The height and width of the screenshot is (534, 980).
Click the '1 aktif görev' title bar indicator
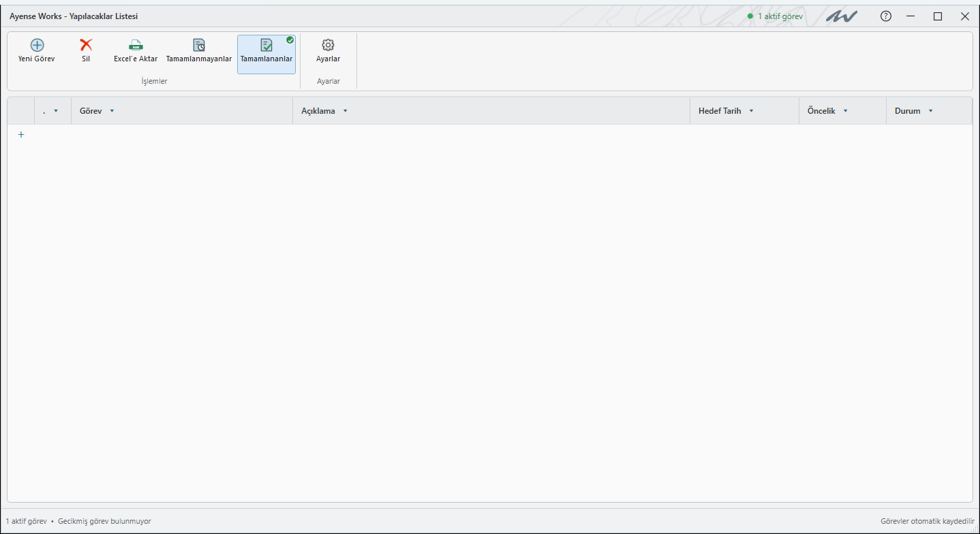[776, 16]
